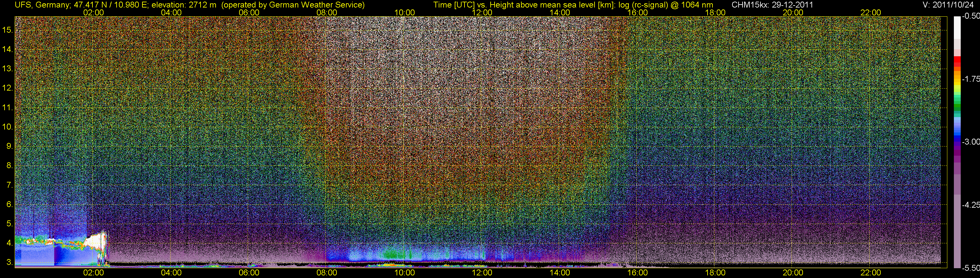Image resolution: width=980 pixels, height=278 pixels.
Task: Click the height axis label "10."
Action: click(8, 127)
